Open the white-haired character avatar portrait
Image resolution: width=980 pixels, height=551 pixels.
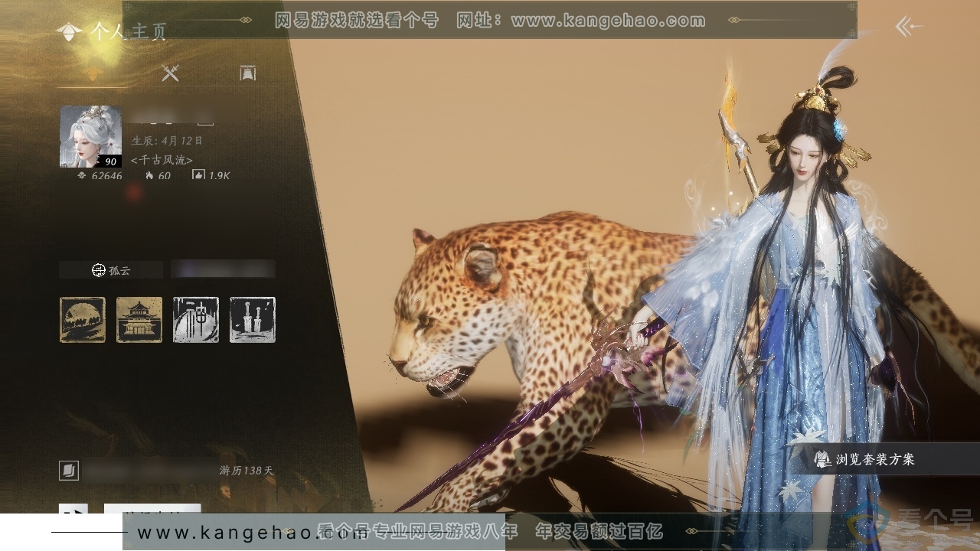tap(90, 136)
